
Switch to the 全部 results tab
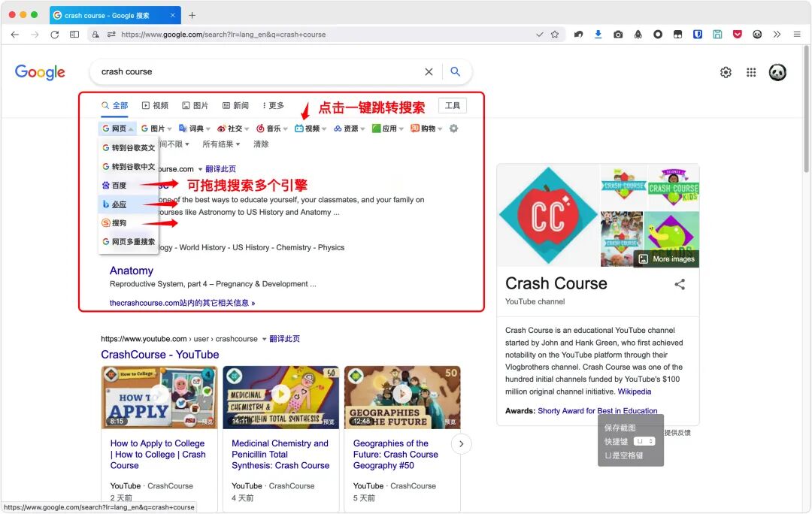point(114,106)
